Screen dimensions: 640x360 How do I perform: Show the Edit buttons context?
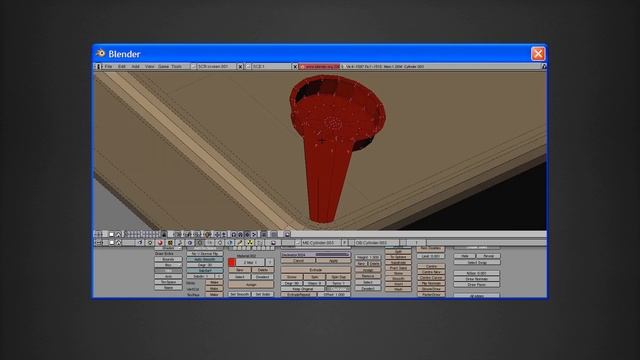tap(200, 242)
